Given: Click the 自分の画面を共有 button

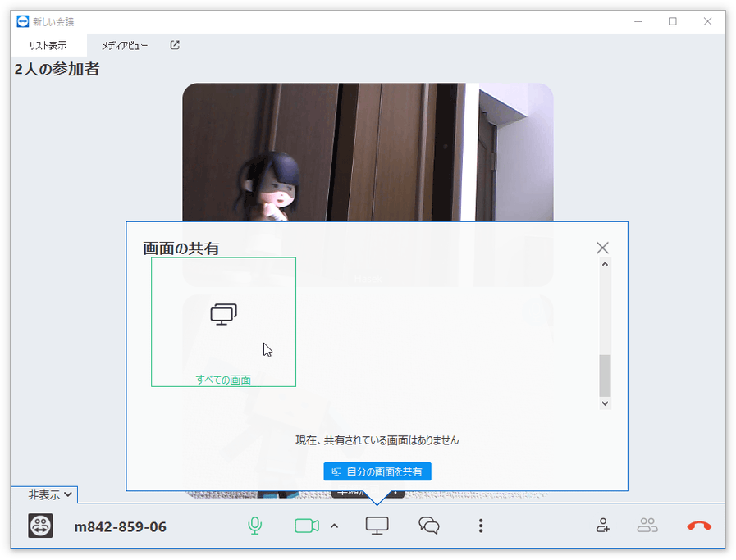Looking at the screenshot, I should tap(377, 471).
